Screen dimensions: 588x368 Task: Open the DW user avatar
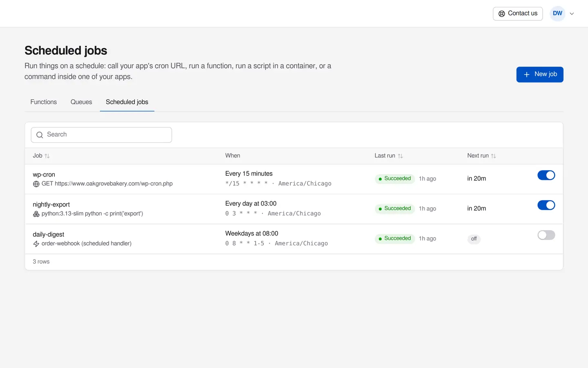click(557, 13)
